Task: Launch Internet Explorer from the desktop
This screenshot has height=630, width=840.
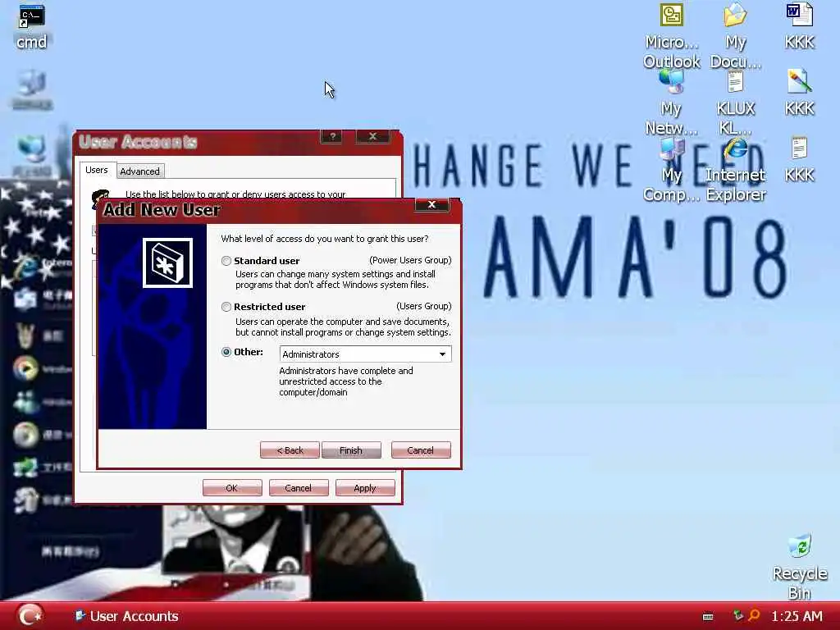Action: (736, 169)
